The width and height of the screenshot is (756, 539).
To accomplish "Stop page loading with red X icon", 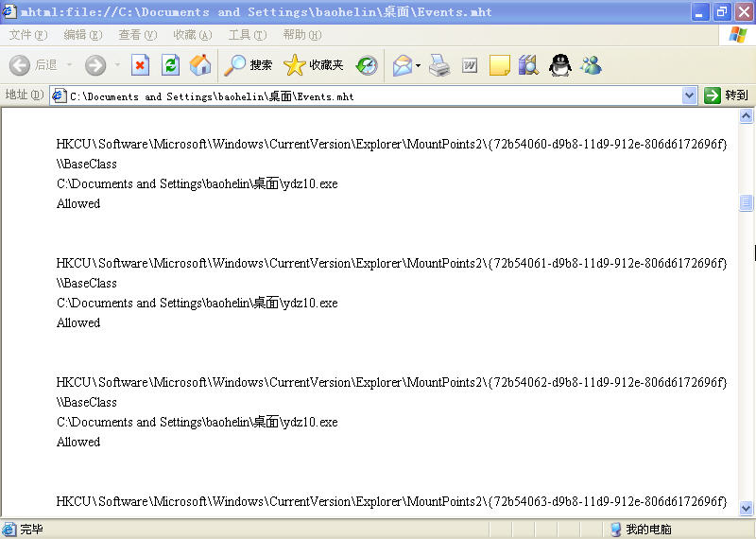I will tap(140, 65).
